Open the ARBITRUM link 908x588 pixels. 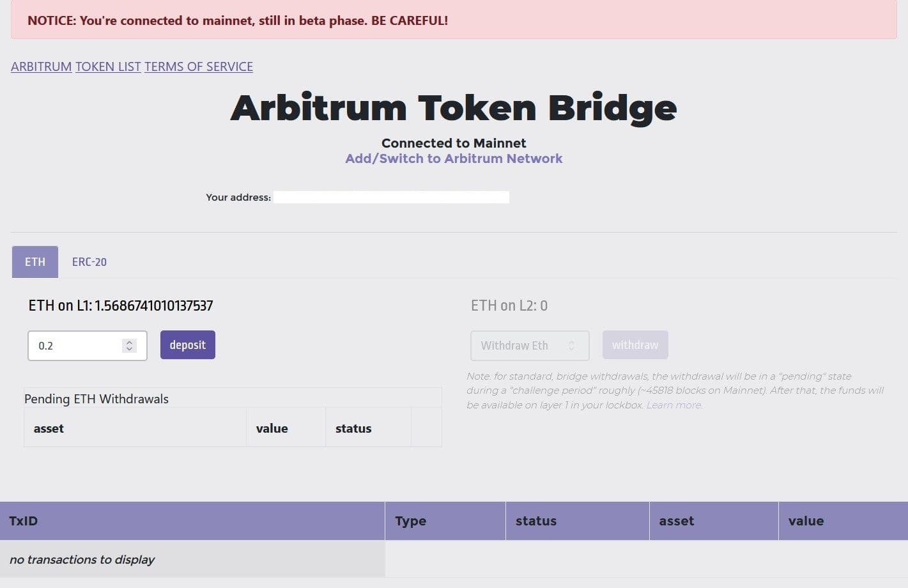pyautogui.click(x=41, y=66)
